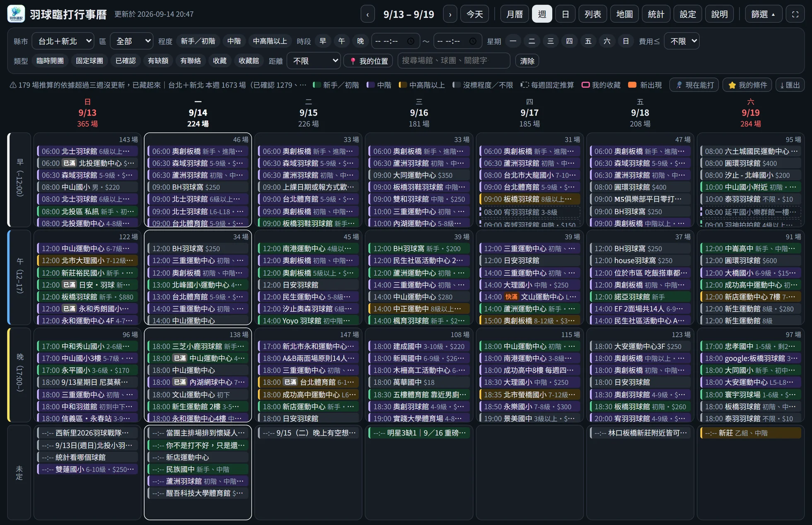The height and width of the screenshot is (525, 812).
Task: Jump to 今天
Action: (475, 14)
